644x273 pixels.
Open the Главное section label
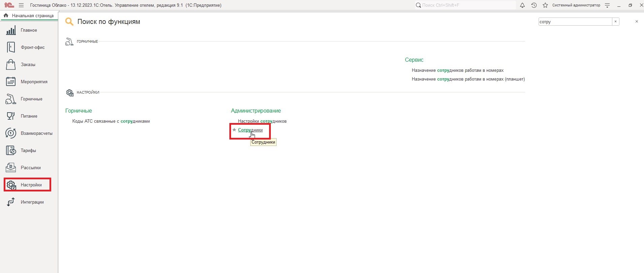(x=29, y=30)
